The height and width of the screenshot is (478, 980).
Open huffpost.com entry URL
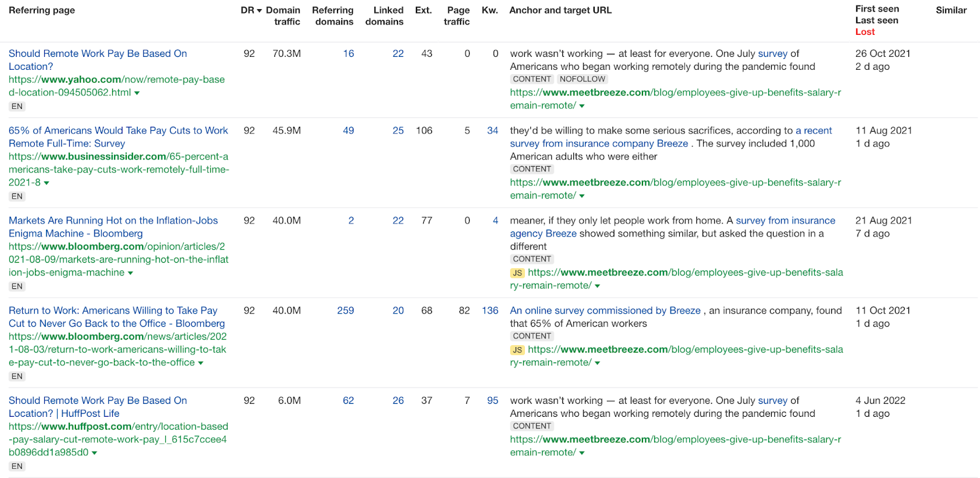[x=118, y=439]
